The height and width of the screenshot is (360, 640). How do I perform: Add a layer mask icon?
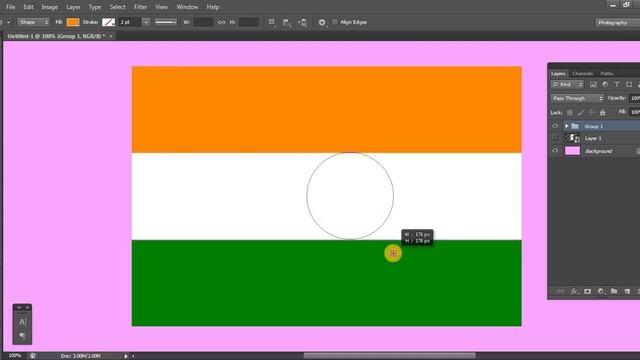[x=587, y=291]
